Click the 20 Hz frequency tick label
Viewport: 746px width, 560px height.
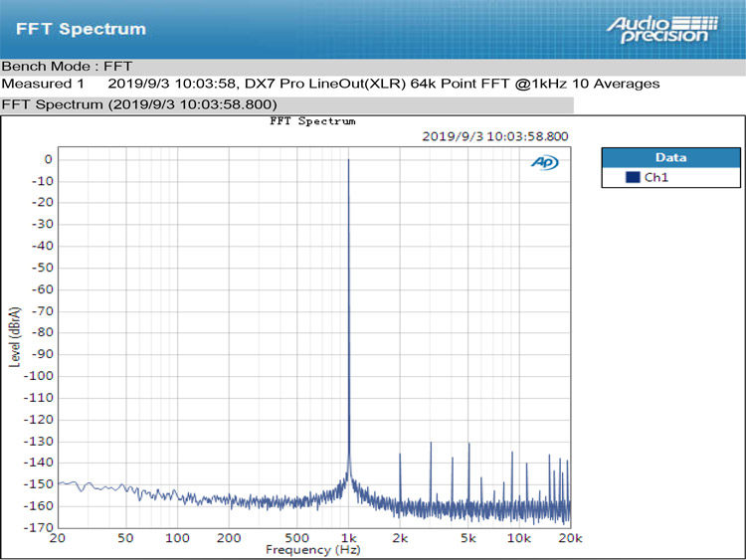pyautogui.click(x=58, y=538)
